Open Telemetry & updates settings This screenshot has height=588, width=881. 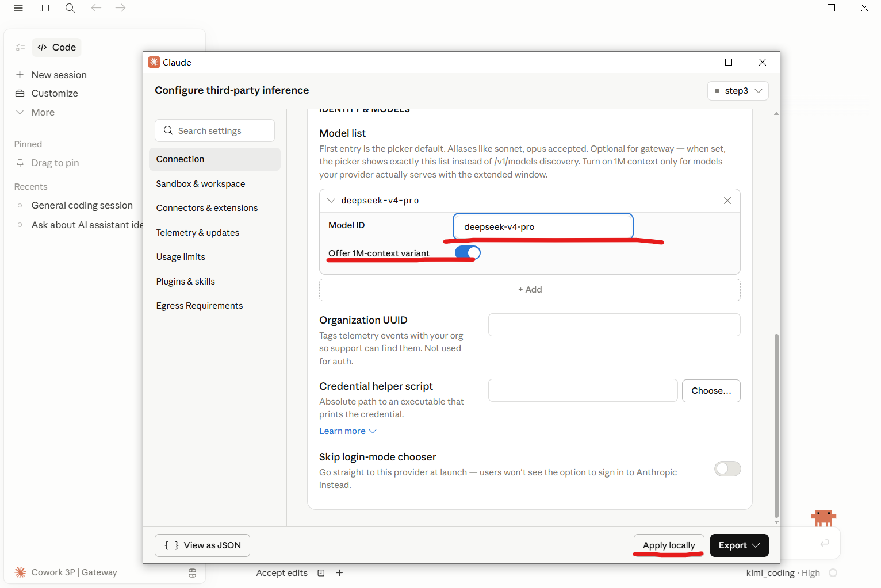coord(198,233)
